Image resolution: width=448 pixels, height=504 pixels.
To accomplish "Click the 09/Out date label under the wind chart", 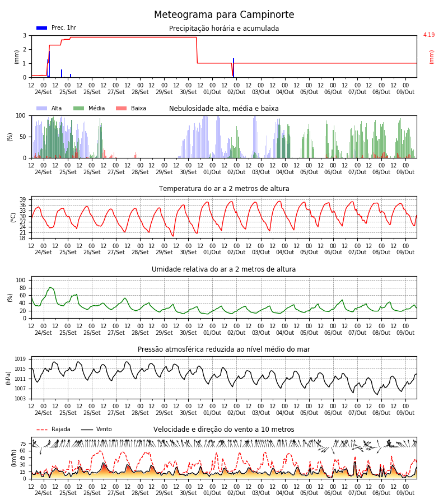I will point(405,493).
